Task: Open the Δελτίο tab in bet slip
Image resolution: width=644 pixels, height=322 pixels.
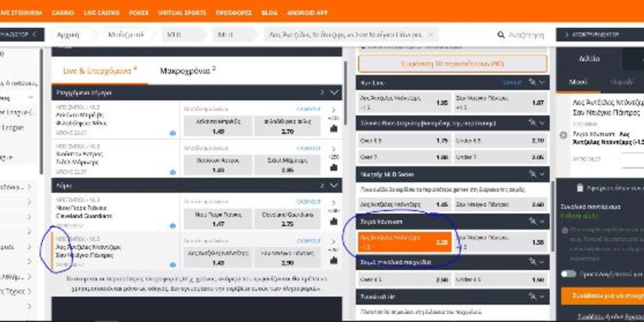Action: click(589, 59)
